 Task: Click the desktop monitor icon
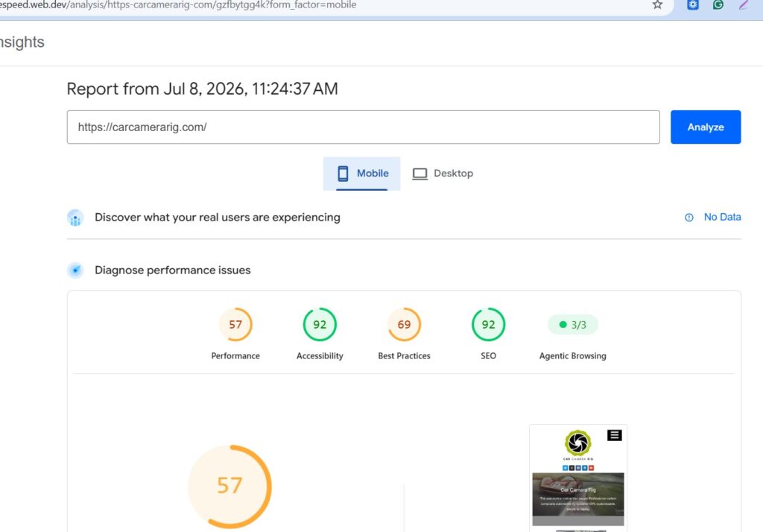coord(420,174)
